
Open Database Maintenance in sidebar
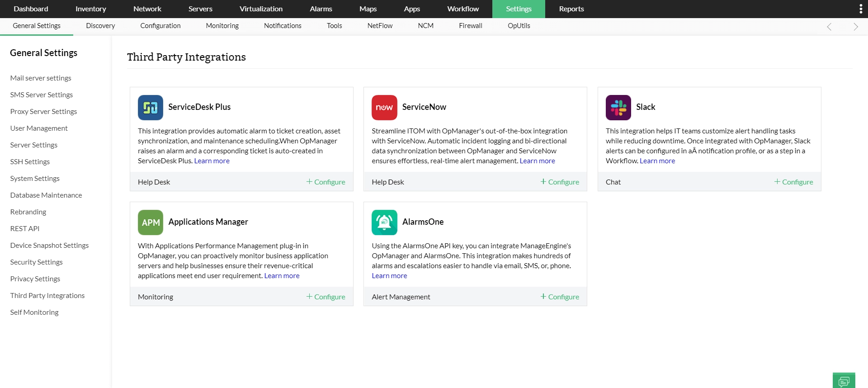tap(46, 195)
